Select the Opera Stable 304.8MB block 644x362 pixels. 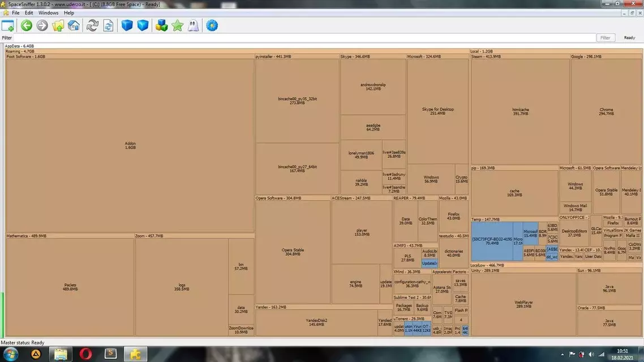pos(293,252)
